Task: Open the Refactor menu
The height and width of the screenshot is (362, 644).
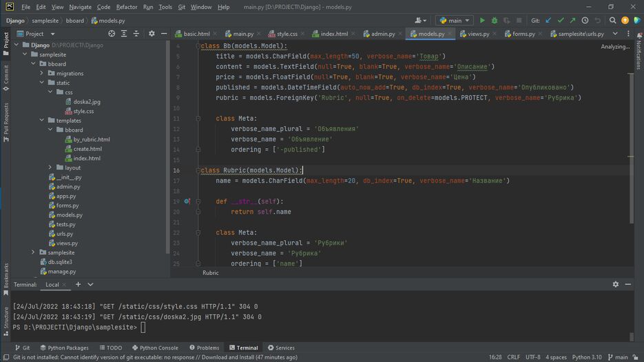Action: coord(127,7)
